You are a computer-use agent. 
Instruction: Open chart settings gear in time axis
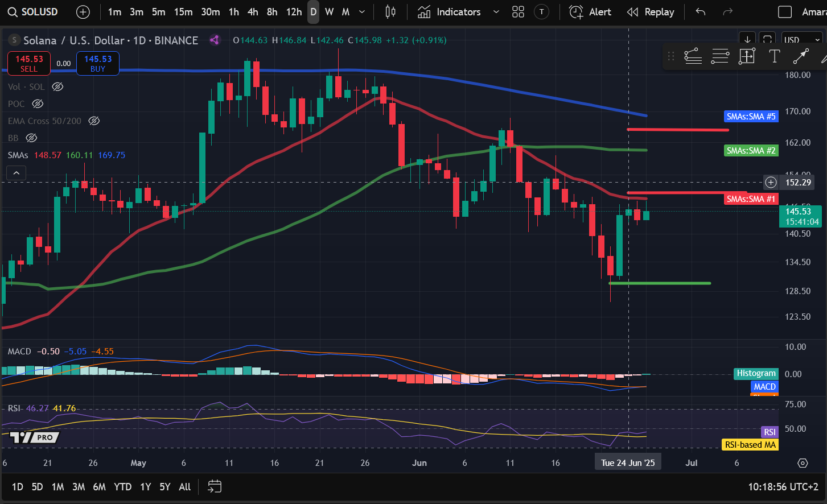(803, 463)
